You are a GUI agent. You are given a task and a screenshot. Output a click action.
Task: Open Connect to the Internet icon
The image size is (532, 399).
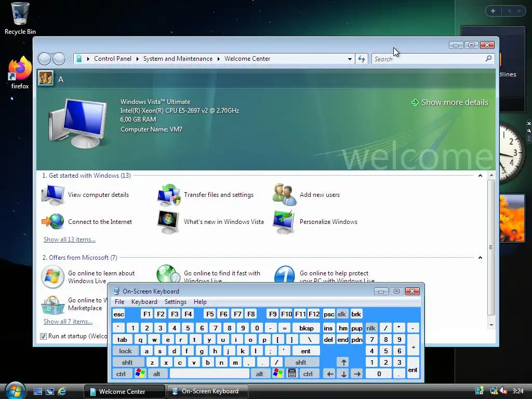pyautogui.click(x=52, y=221)
